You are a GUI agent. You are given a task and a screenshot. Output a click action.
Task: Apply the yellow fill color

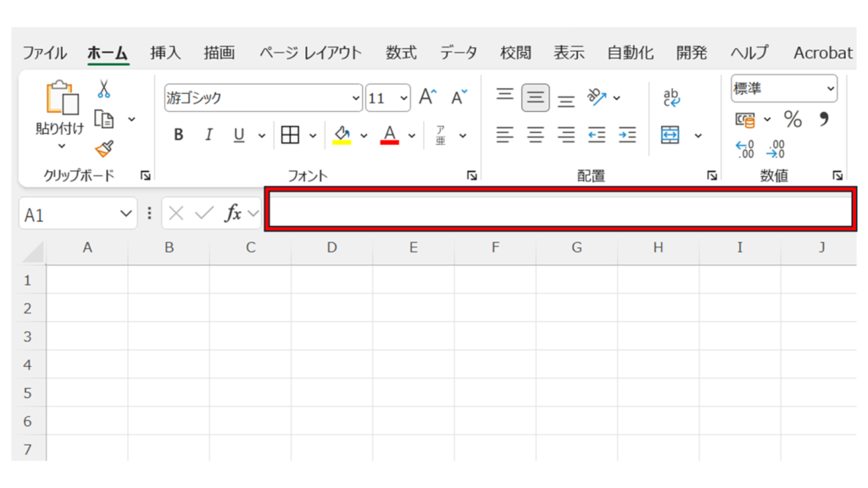pos(342,135)
